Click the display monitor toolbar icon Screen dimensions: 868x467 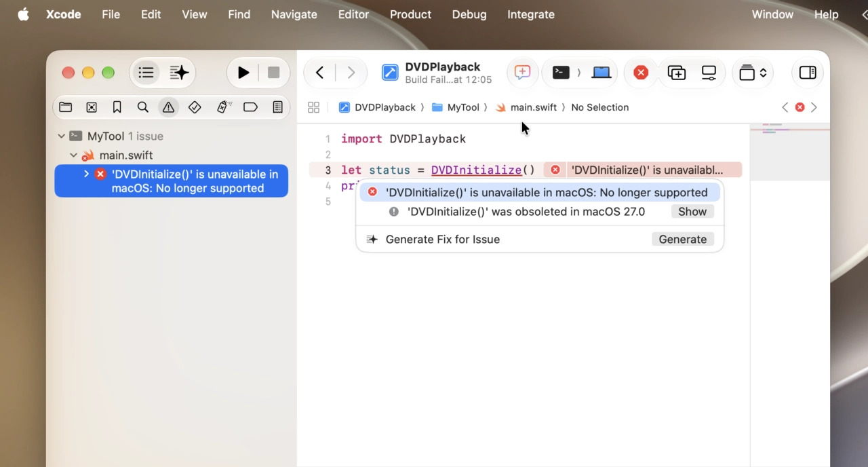(x=709, y=73)
